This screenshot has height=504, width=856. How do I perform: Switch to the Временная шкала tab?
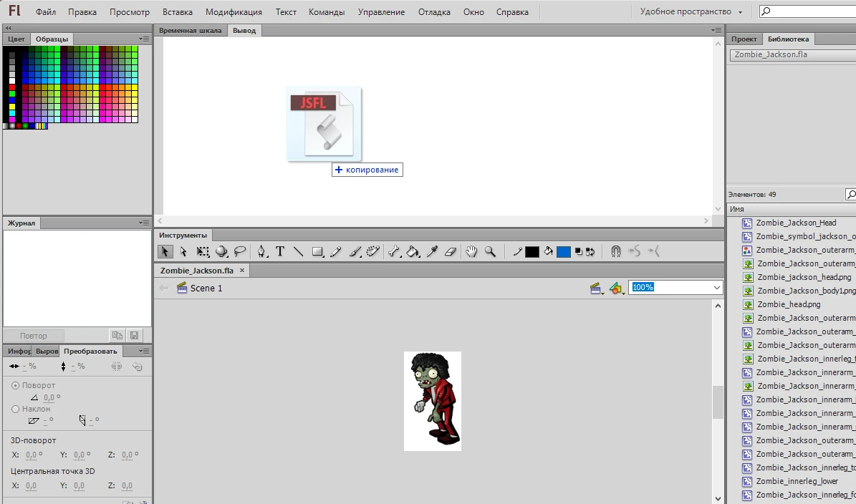[190, 30]
